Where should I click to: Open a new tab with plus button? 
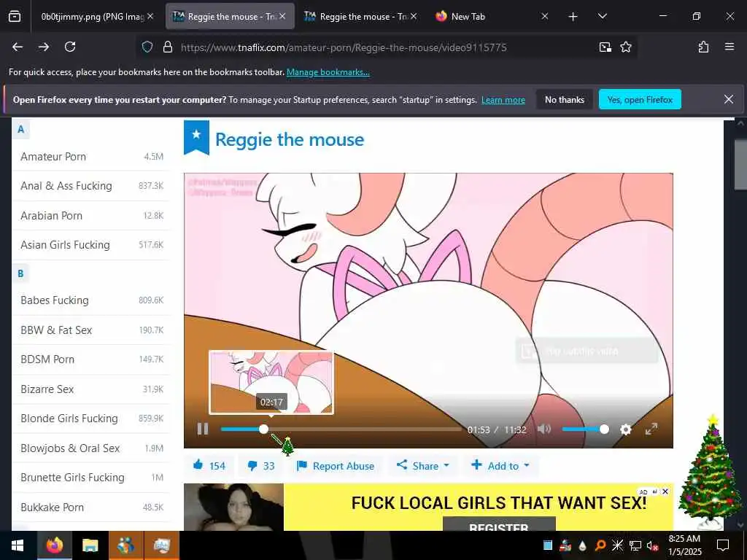point(573,17)
